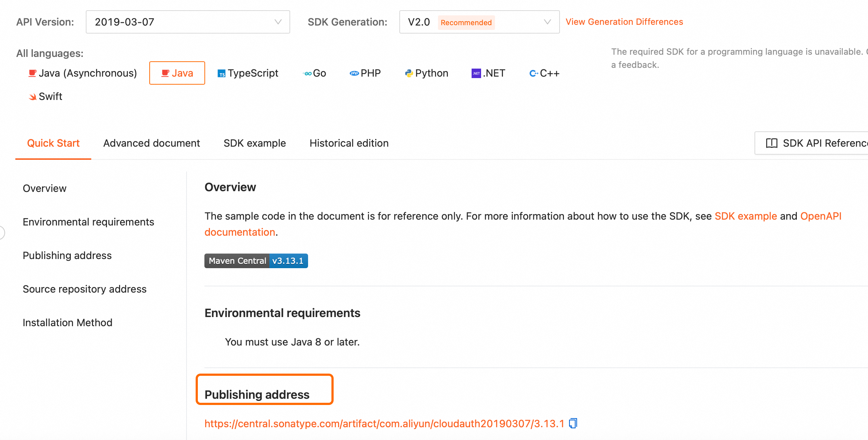868x440 pixels.
Task: Jump to Overview in sidebar
Action: click(x=45, y=188)
